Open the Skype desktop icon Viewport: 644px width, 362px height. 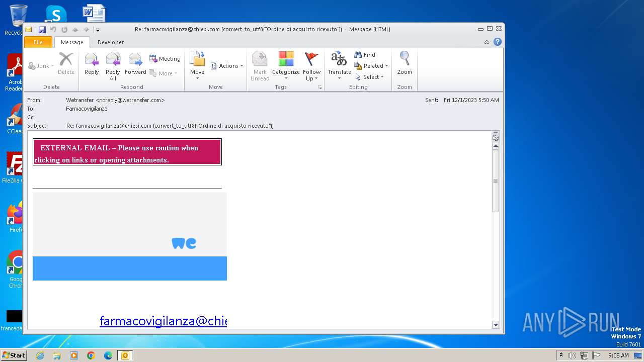click(55, 14)
